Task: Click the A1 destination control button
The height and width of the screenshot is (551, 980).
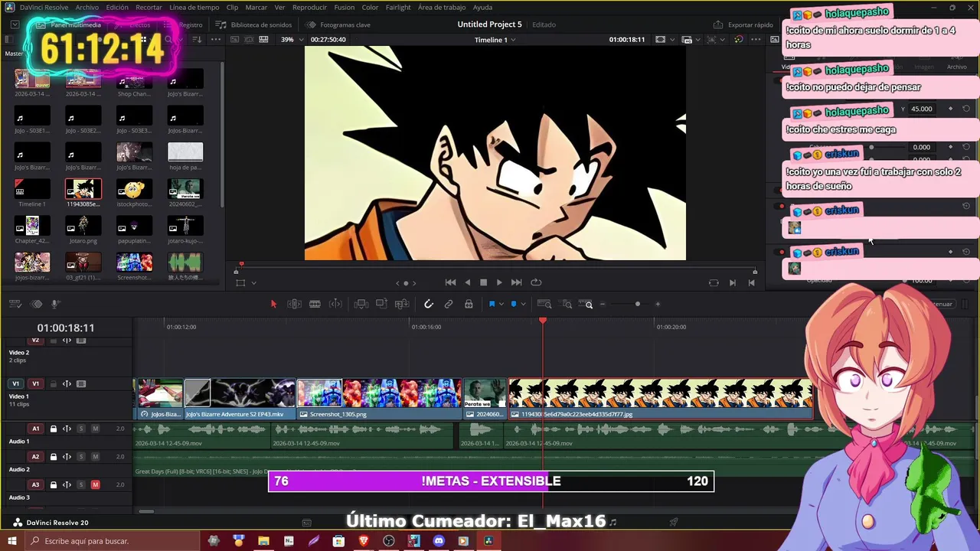Action: tap(35, 429)
